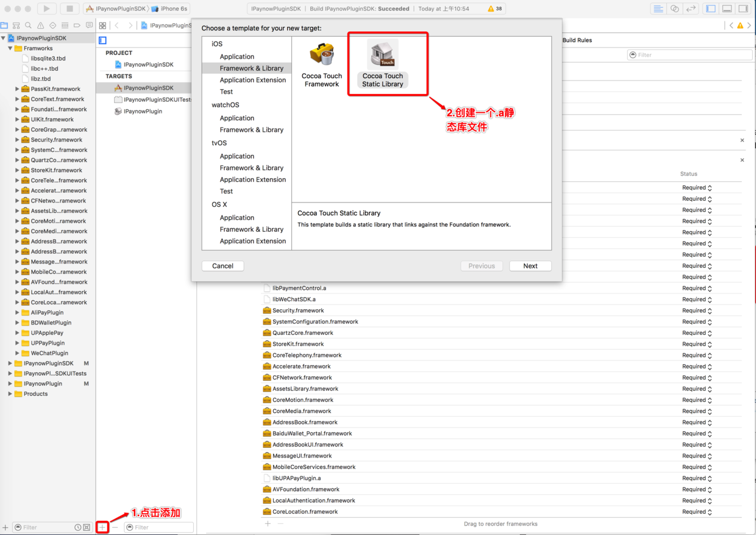Select tvOS Framework & Library category
756x535 pixels.
(x=251, y=168)
